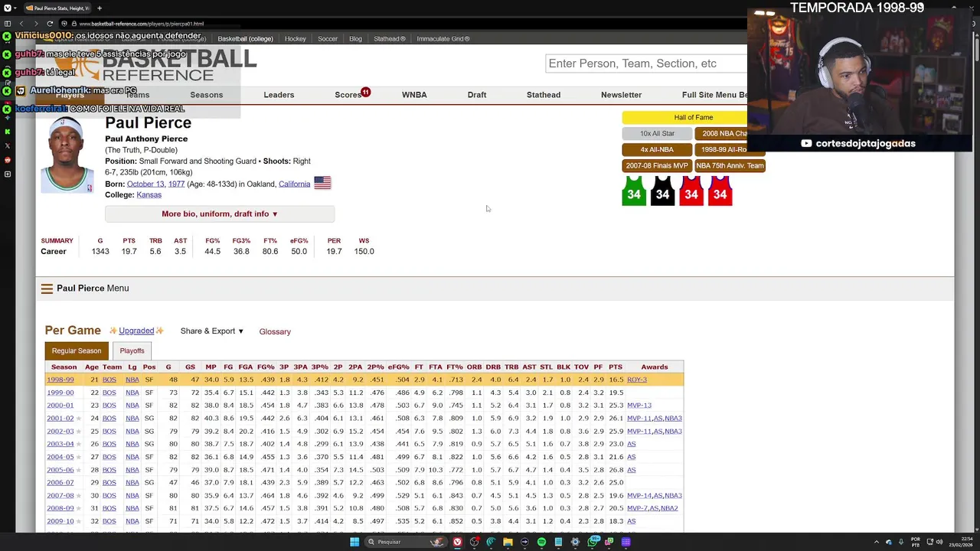980x551 pixels.
Task: Click the 2007-08 Finals MVP badge
Action: 657,165
